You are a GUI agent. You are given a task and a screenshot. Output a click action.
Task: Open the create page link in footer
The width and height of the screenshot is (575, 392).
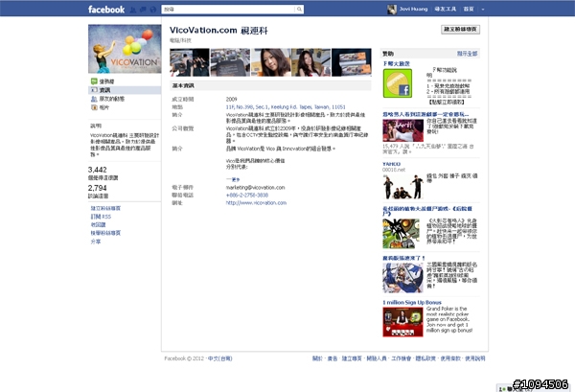click(352, 358)
